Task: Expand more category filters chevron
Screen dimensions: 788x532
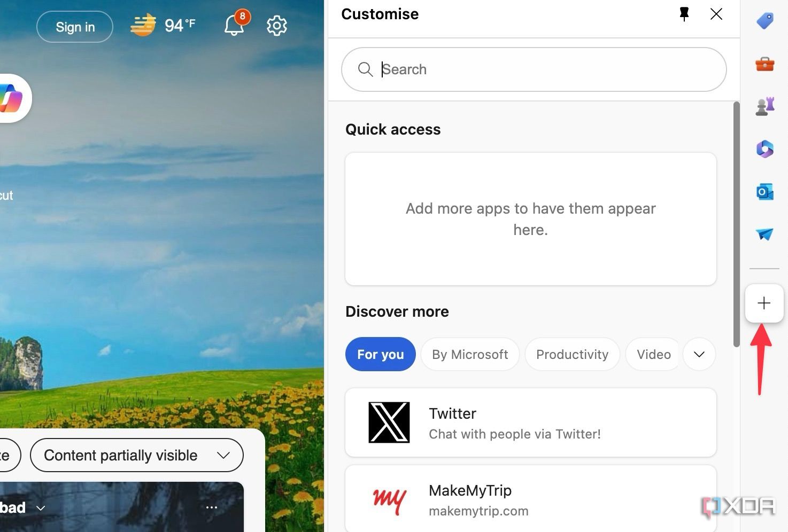Action: tap(699, 354)
